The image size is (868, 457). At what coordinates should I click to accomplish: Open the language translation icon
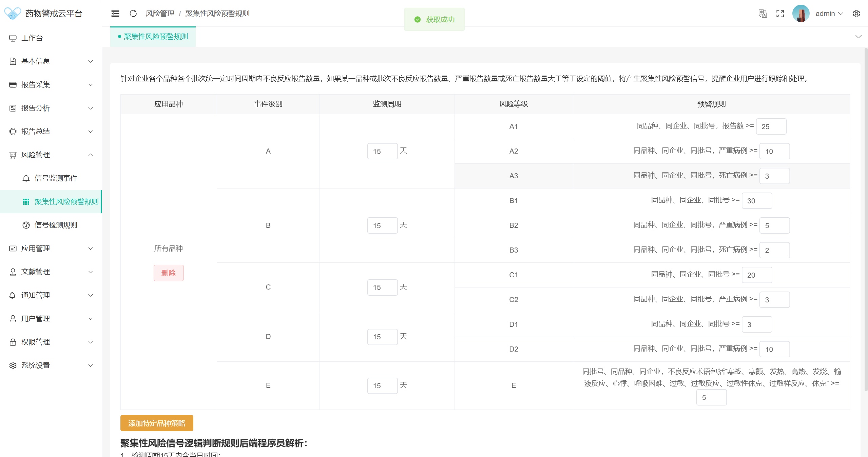pos(763,14)
